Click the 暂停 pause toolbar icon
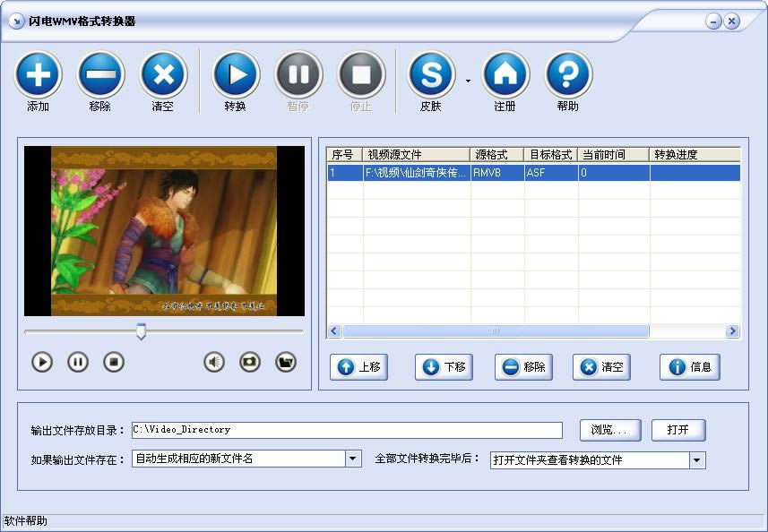768x532 pixels. 298,75
